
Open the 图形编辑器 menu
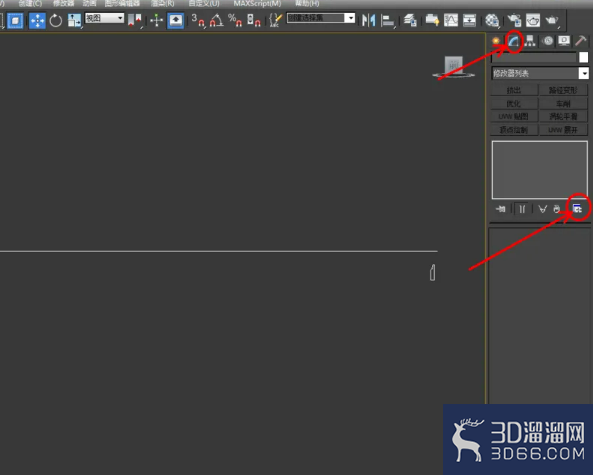tap(122, 3)
